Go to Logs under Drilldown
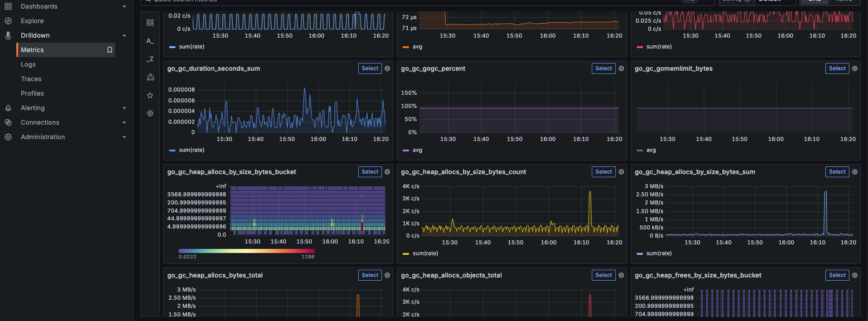The height and width of the screenshot is (321, 868). click(28, 64)
